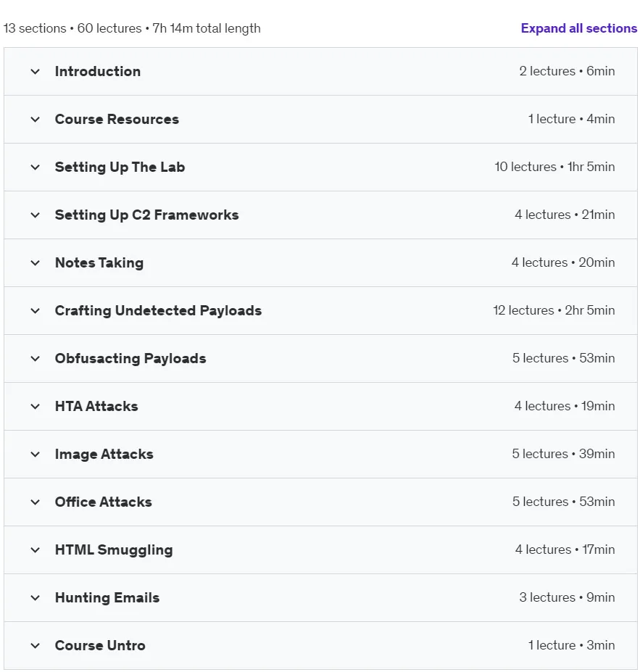Screen dimensions: 640x672
Task: Click chevron beside Obfusacting Payloads
Action: pos(35,359)
